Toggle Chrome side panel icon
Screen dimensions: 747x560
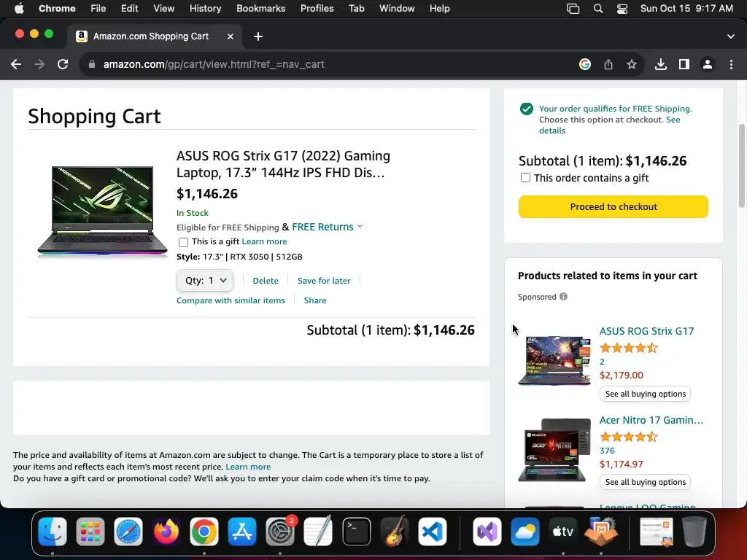tap(684, 64)
